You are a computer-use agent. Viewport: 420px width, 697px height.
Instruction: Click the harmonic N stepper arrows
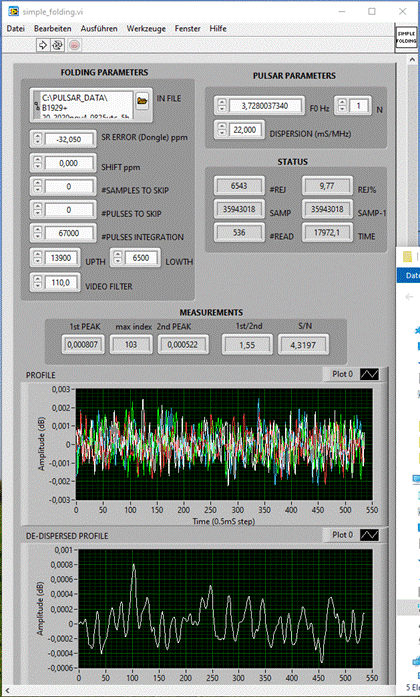point(342,106)
